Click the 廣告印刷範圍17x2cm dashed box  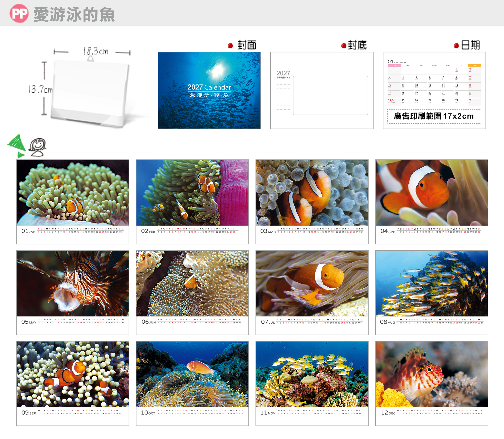434,116
